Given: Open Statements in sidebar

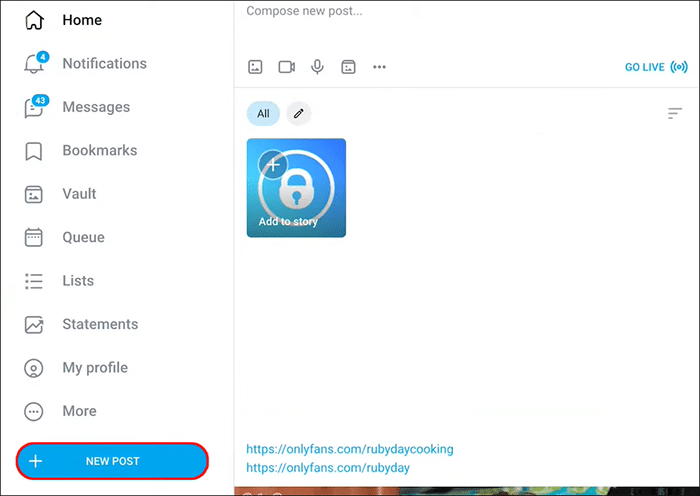Looking at the screenshot, I should [100, 324].
